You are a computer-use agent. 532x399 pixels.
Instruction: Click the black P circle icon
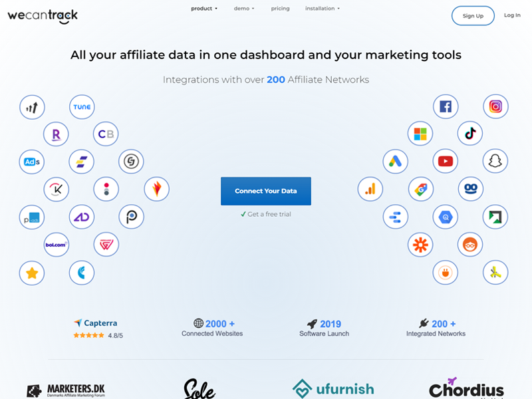point(131,217)
